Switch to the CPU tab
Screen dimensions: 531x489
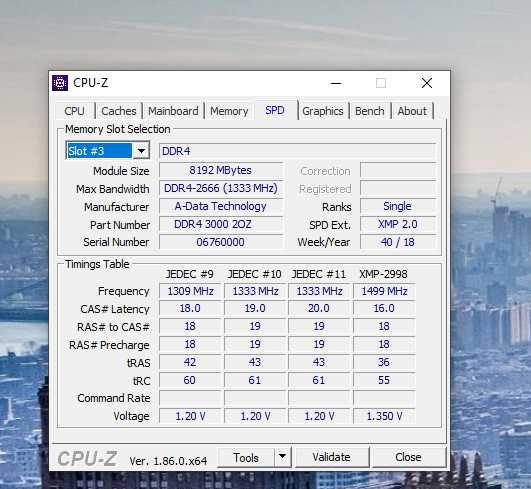pyautogui.click(x=74, y=111)
